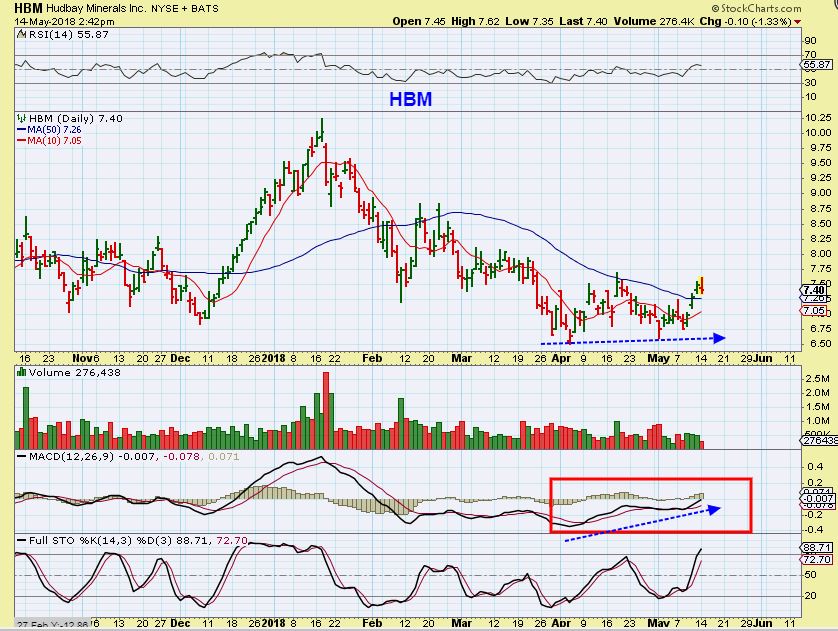Click the 2018 label on date axis
The image size is (838, 631).
pos(274,358)
